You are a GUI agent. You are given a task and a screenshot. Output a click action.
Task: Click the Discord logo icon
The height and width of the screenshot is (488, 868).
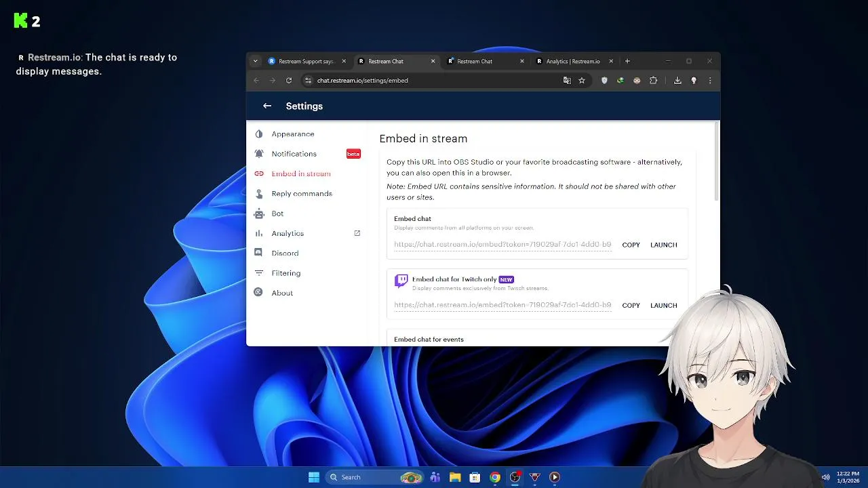coord(258,253)
